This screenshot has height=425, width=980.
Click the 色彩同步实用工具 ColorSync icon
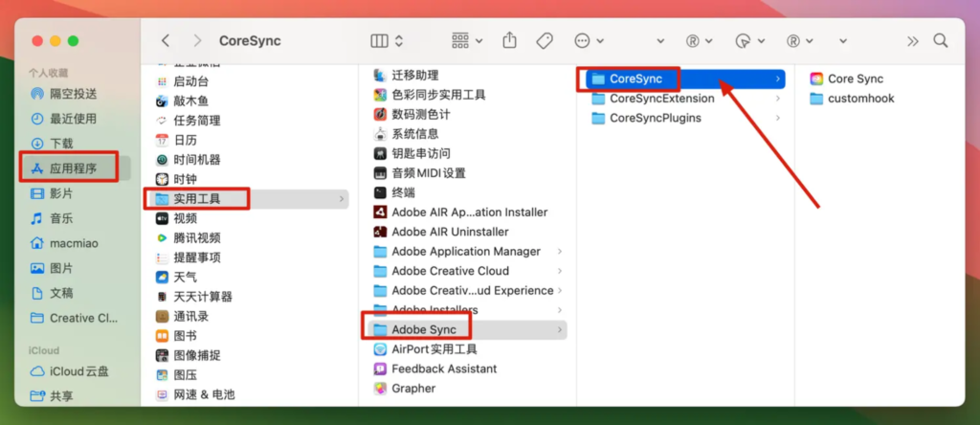click(x=379, y=95)
